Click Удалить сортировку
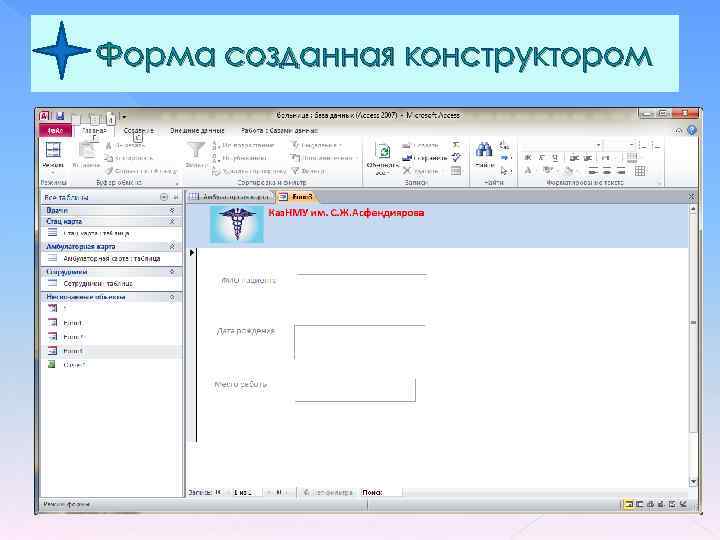Screen dimensions: 720x540 click(x=249, y=171)
